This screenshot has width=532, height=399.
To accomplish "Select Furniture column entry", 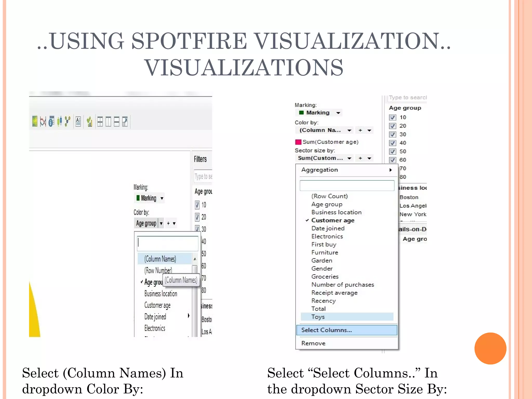I will (325, 252).
